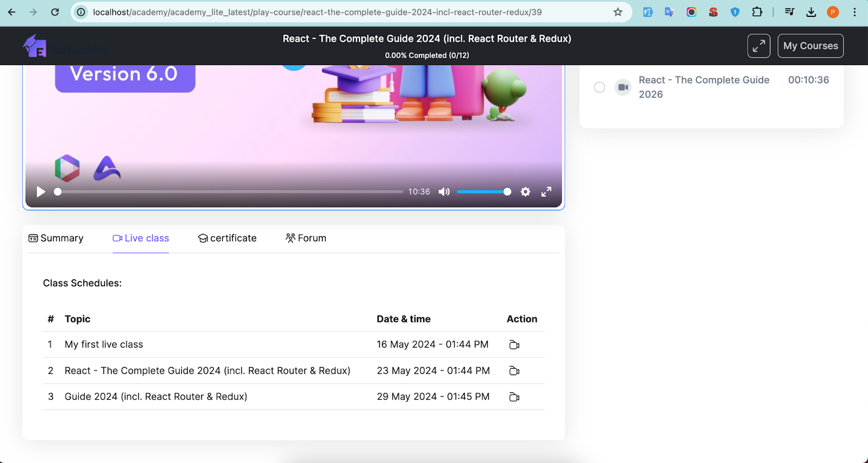Go to My Courses
The width and height of the screenshot is (868, 463).
810,46
